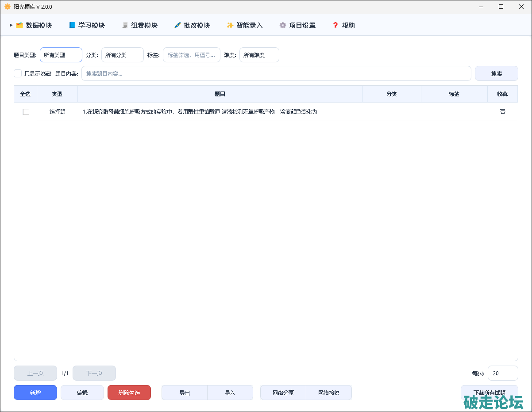Click the red question mark 帮助 icon
Viewport: 532px width, 412px height.
335,26
